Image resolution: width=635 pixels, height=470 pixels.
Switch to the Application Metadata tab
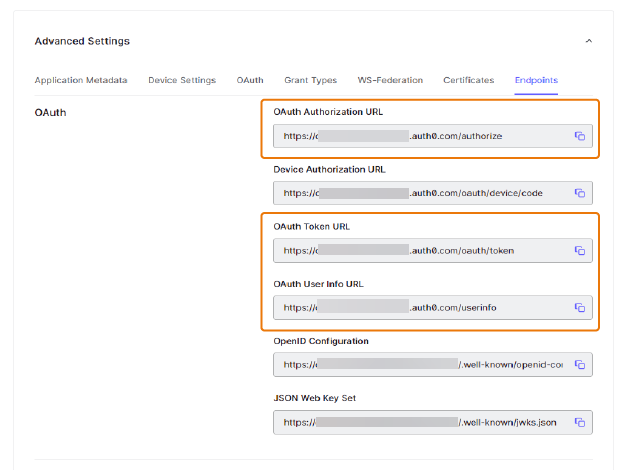coord(81,80)
